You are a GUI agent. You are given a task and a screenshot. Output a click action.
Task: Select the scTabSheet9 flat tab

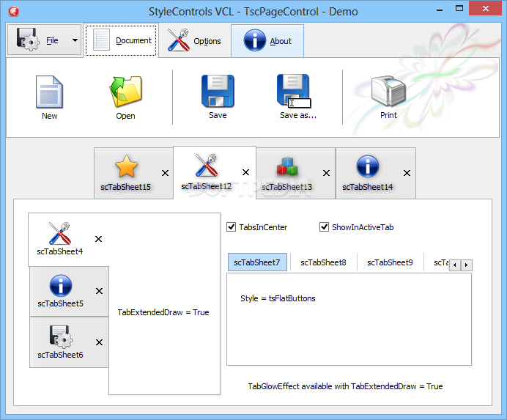390,262
